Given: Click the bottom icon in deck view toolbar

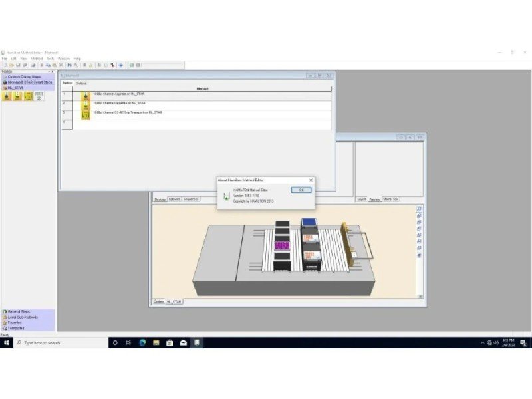Looking at the screenshot, I should click(420, 255).
